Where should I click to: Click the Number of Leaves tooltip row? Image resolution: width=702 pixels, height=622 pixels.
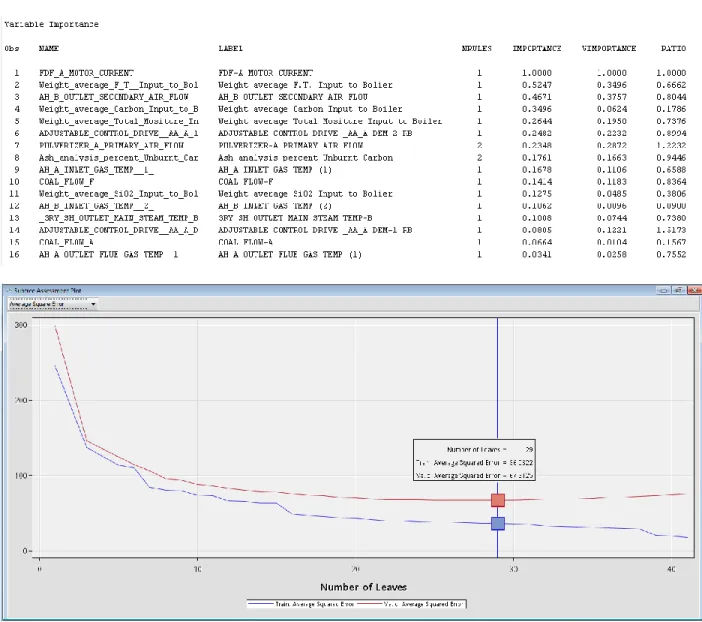[x=489, y=450]
